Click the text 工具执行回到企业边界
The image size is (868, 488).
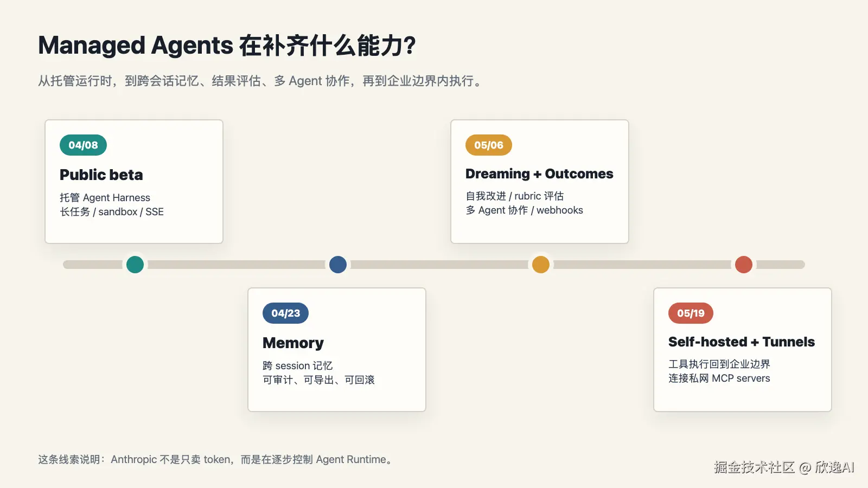tap(719, 364)
